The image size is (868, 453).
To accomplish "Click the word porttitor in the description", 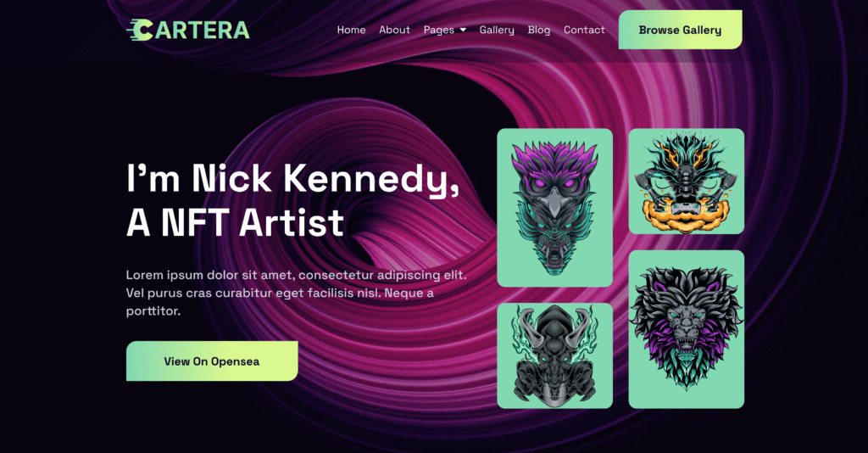I will (x=153, y=311).
